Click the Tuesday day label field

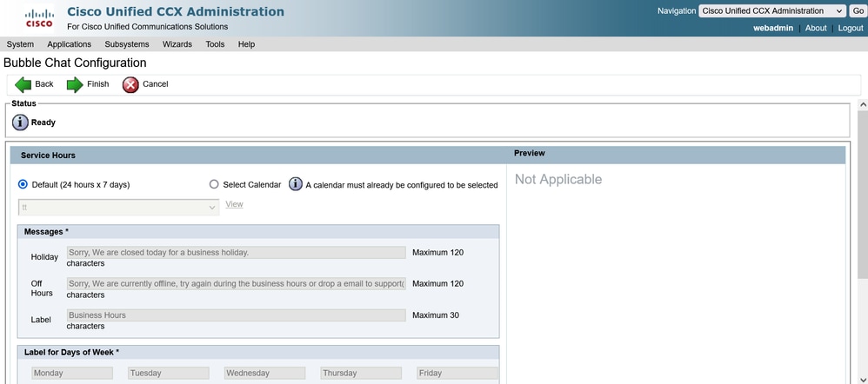click(x=168, y=374)
